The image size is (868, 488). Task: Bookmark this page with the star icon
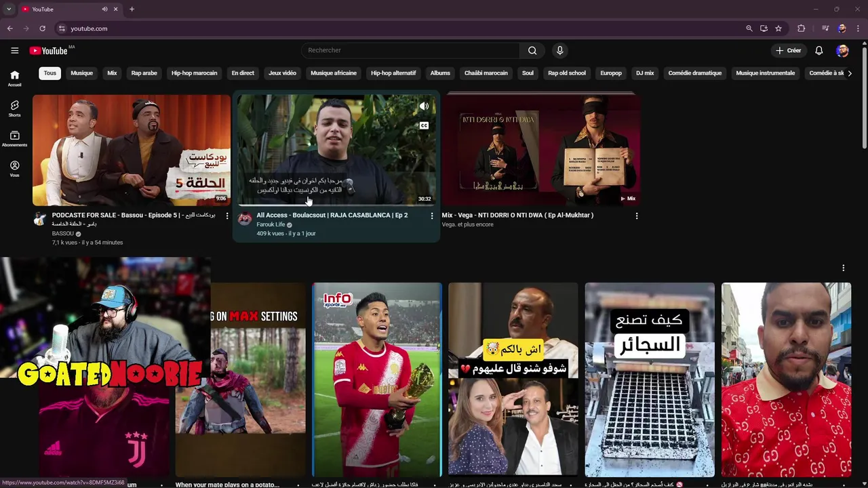[778, 28]
